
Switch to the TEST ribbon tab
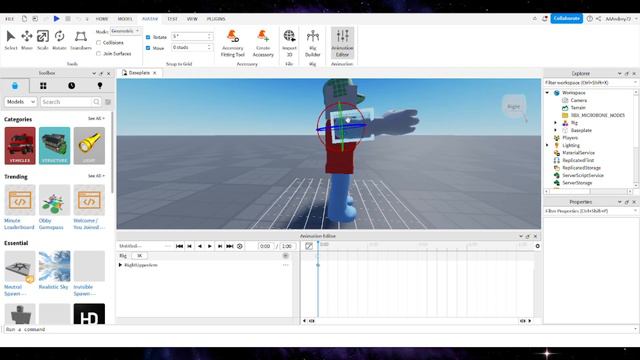click(172, 19)
